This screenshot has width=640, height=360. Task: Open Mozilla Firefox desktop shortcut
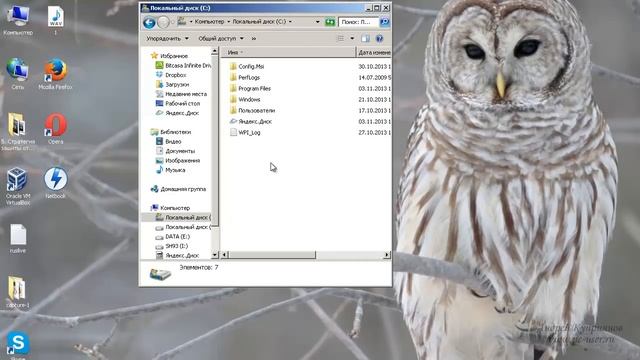55,74
